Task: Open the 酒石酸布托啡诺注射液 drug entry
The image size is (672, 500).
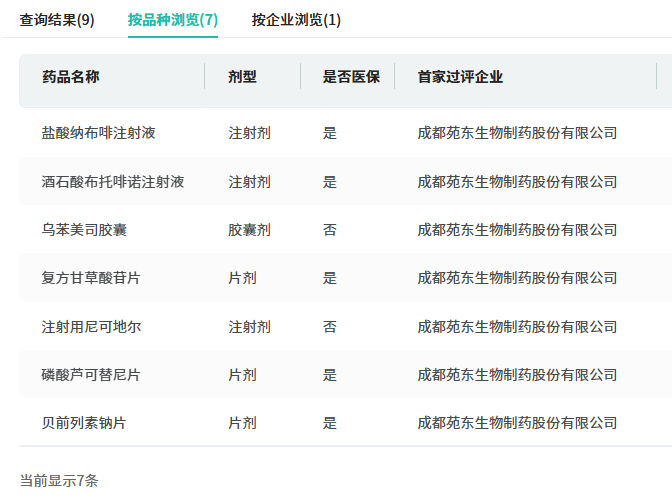Action: tap(113, 182)
